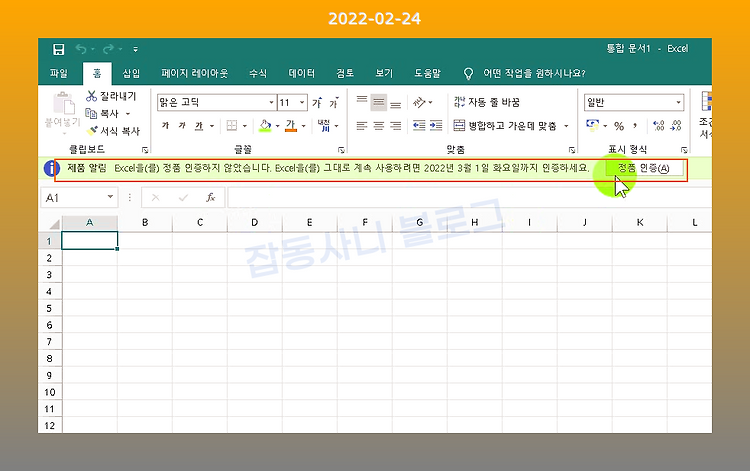Open the 맑은 고딕 font name dropdown
Screen dimensions: 750x471
(x=271, y=102)
